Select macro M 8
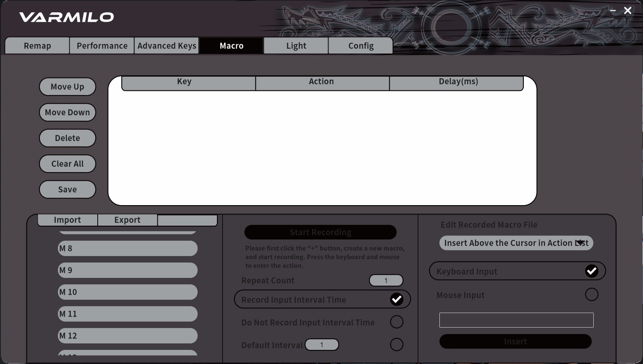This screenshot has height=364, width=643. [128, 248]
